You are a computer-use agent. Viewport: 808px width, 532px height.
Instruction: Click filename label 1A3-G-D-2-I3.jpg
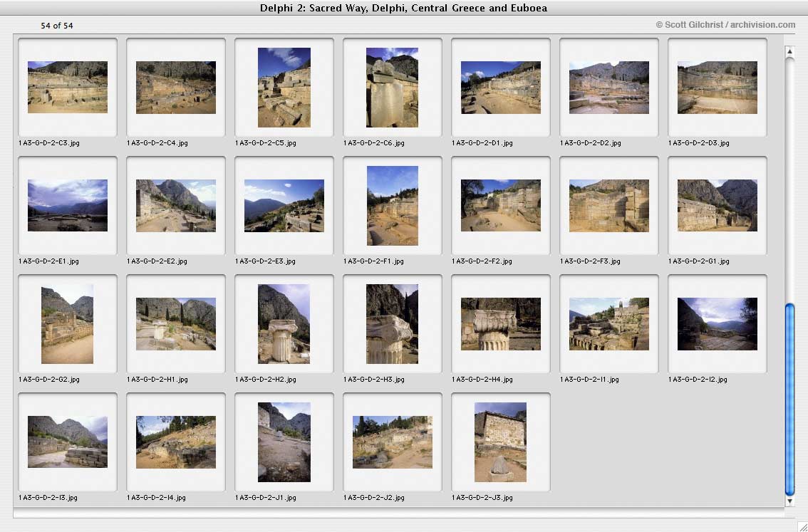click(48, 498)
